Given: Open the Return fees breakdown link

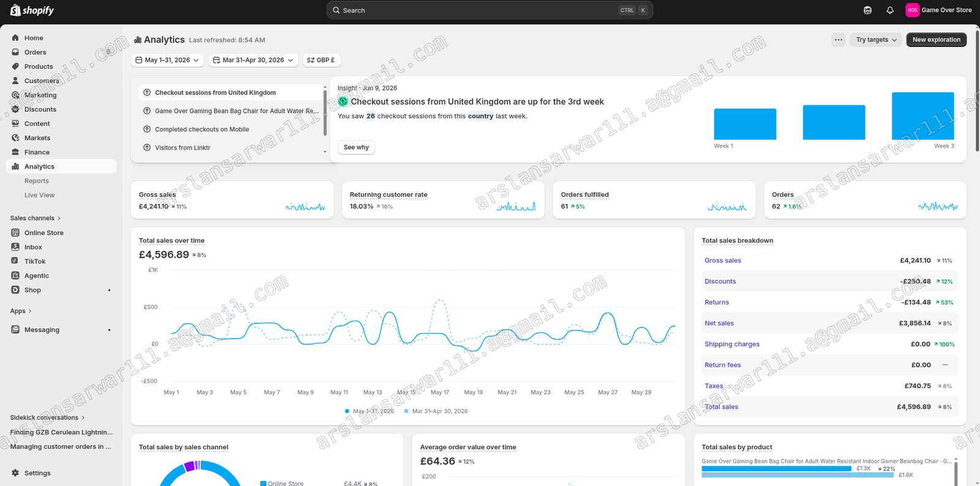Looking at the screenshot, I should [723, 365].
